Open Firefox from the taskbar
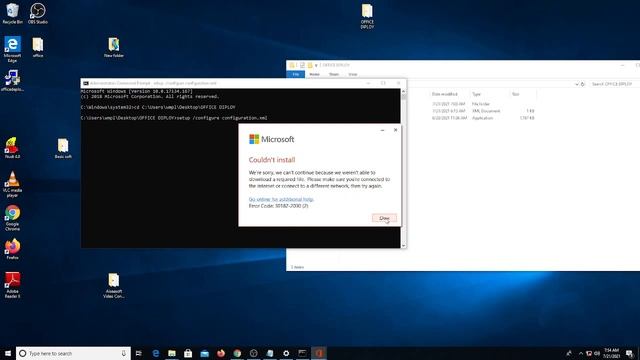The image size is (640, 360). coord(221,353)
